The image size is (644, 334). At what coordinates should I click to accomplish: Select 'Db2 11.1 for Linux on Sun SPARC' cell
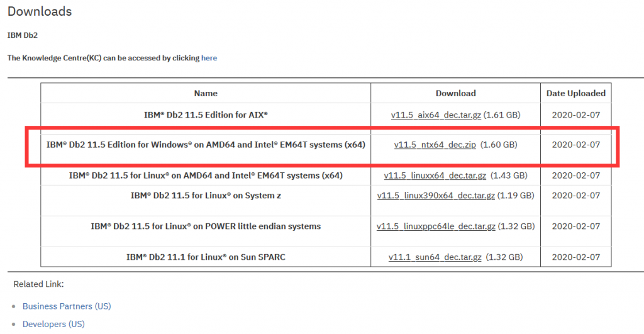206,257
